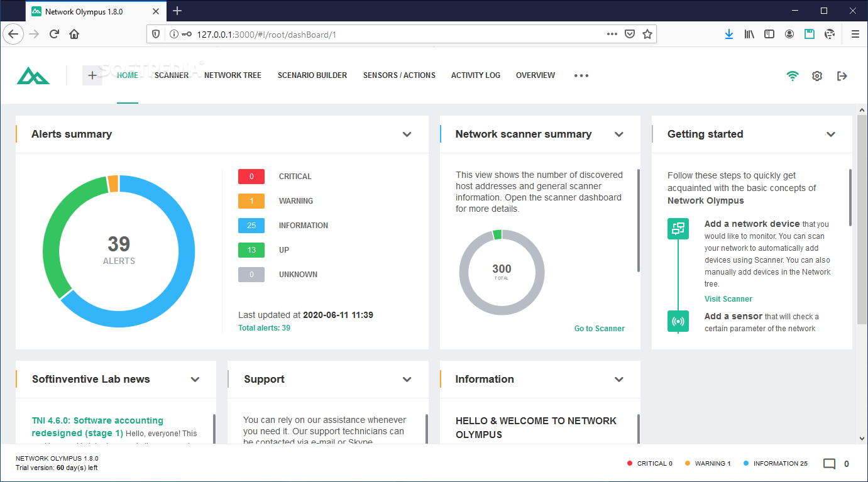Save page to Pocket
The height and width of the screenshot is (482, 868).
[629, 34]
